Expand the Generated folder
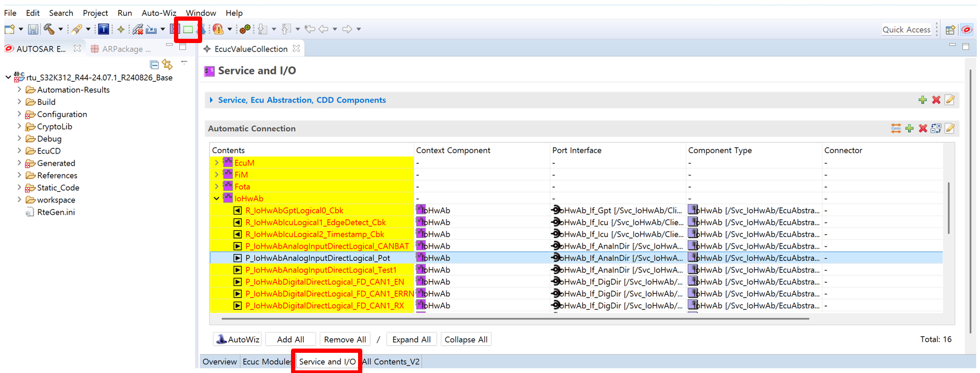Viewport: 980px width, 373px height. click(x=20, y=163)
